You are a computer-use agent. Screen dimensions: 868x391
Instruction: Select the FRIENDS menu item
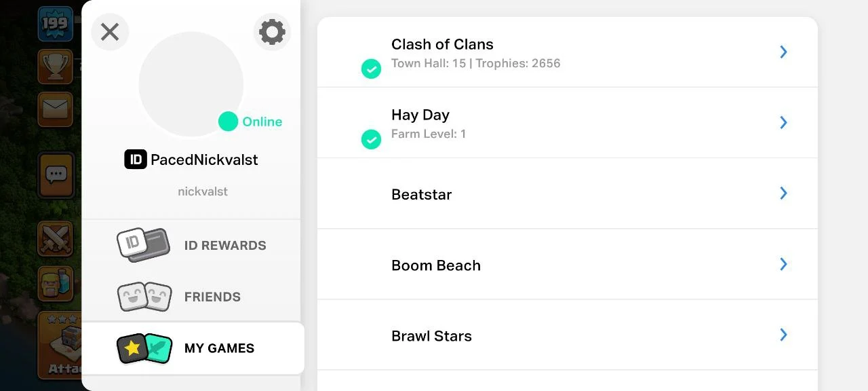point(212,297)
